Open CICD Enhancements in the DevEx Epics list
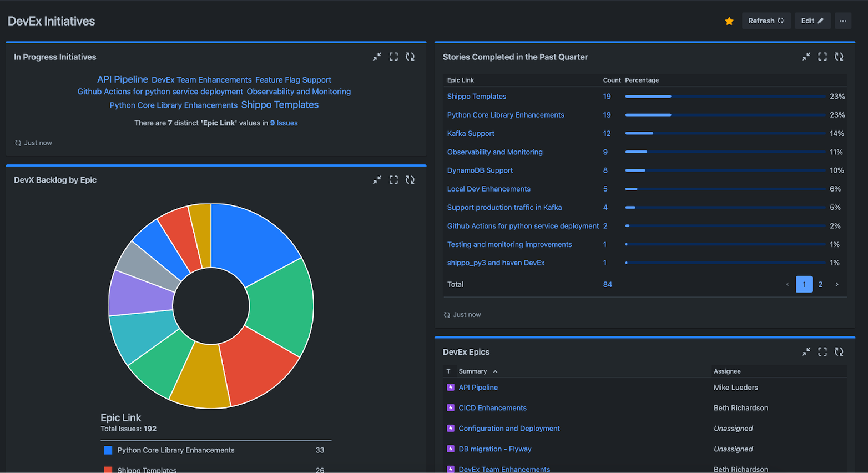This screenshot has height=473, width=868. point(492,407)
